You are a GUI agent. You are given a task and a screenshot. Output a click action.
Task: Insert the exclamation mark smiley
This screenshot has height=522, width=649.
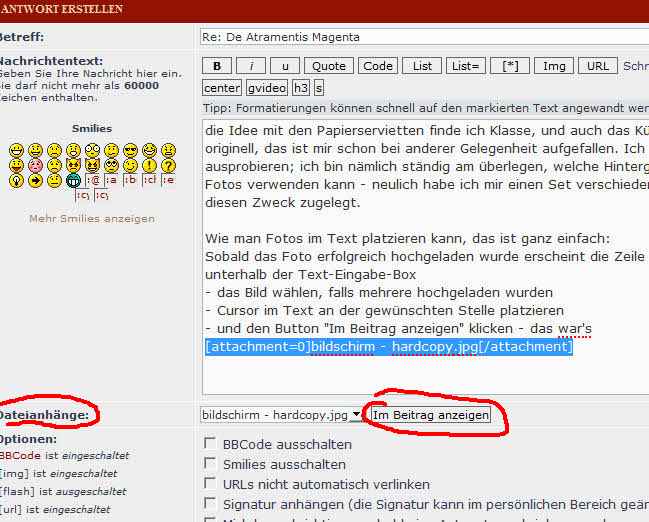tap(150, 166)
